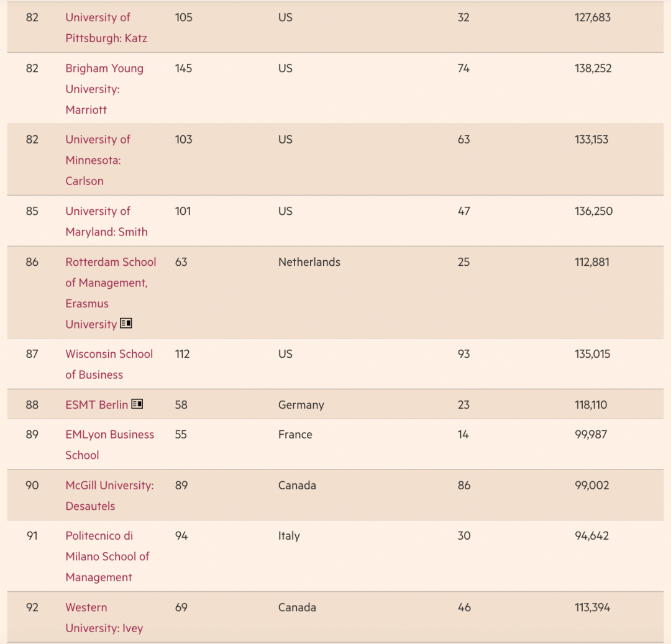
Task: Open ESMT Berlin school link
Action: pyautogui.click(x=97, y=404)
